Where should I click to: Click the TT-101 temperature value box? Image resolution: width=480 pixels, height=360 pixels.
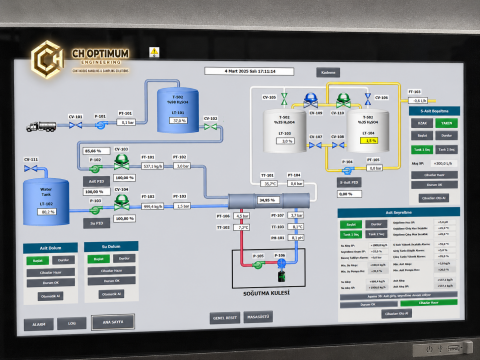[x=269, y=184]
